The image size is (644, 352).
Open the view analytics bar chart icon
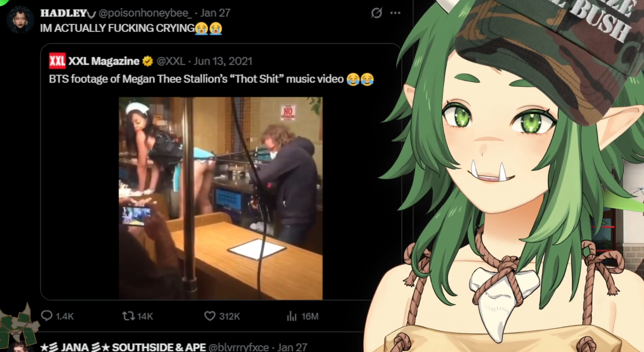pos(291,316)
